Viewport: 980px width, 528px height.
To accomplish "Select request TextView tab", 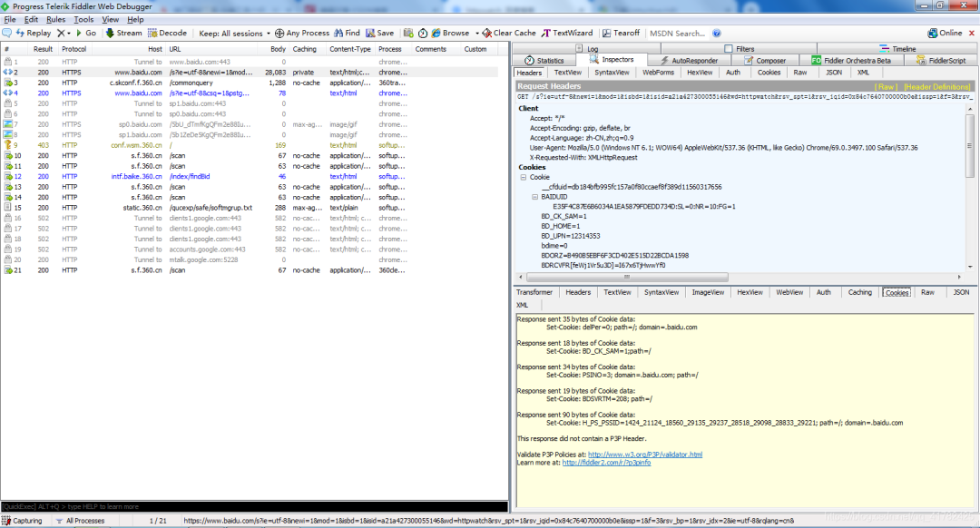I will click(x=567, y=73).
